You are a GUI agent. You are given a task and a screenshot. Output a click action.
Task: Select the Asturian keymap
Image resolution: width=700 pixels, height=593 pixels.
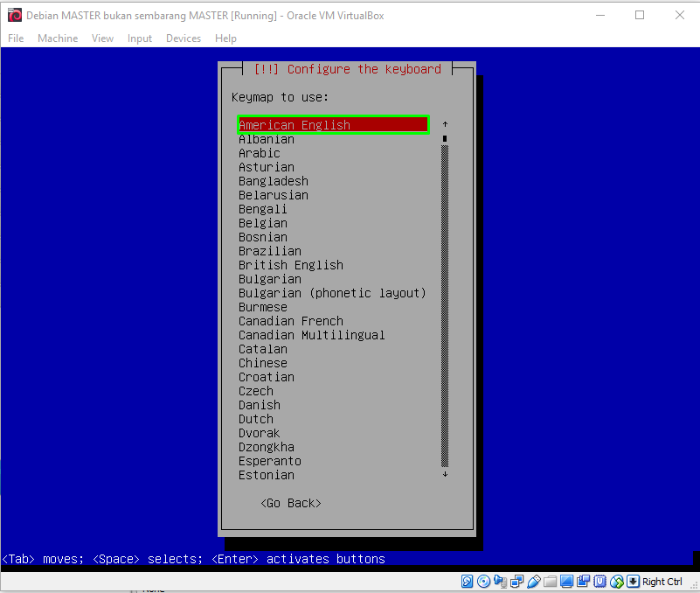click(267, 167)
